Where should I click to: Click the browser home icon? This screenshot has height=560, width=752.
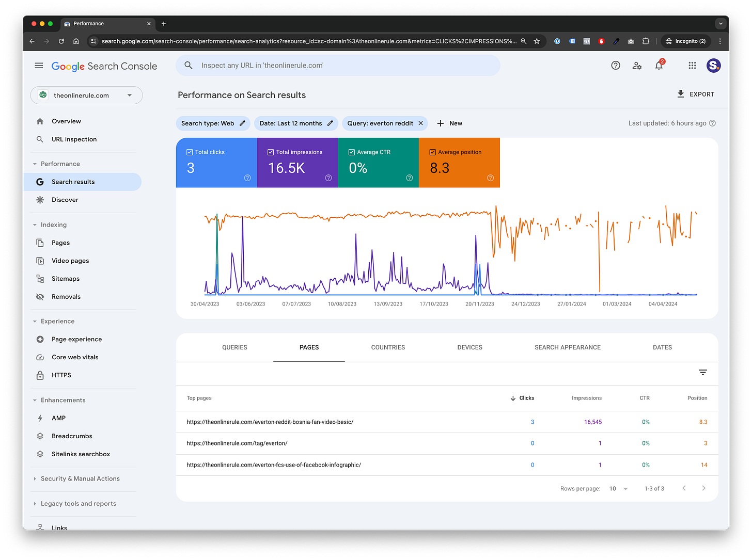coord(76,41)
